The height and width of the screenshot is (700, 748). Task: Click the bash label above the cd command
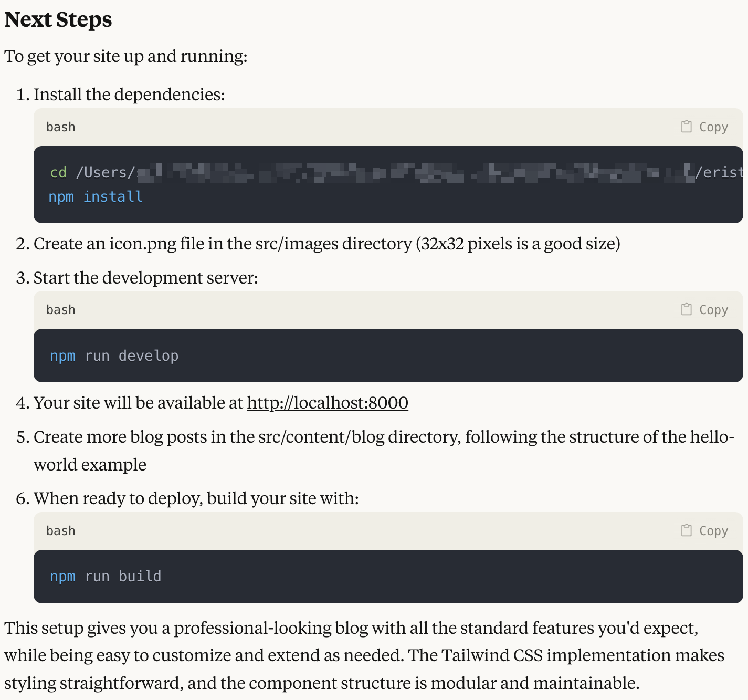coord(61,127)
